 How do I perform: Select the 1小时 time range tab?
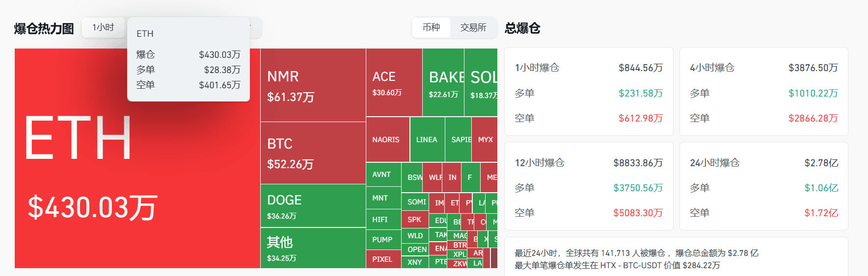tap(103, 27)
